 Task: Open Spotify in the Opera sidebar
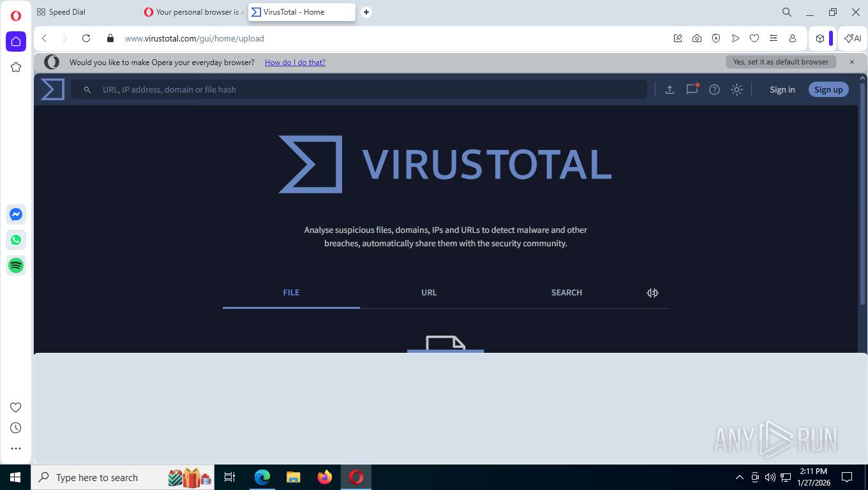16,265
